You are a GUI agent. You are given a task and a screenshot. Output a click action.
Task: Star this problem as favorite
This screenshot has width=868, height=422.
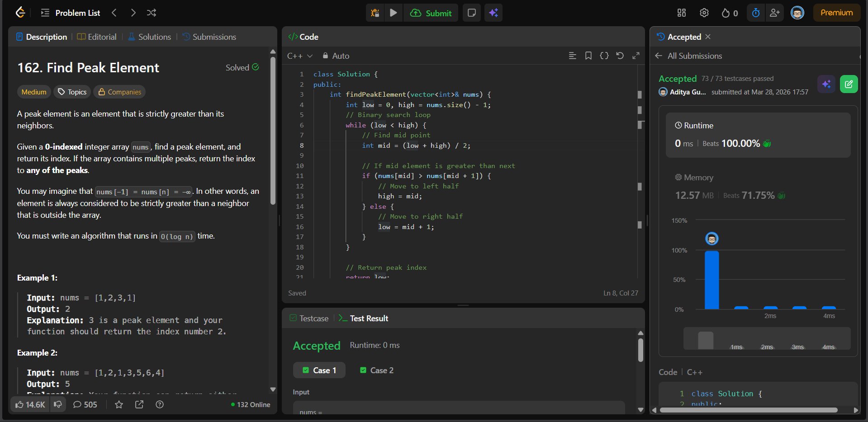point(119,405)
